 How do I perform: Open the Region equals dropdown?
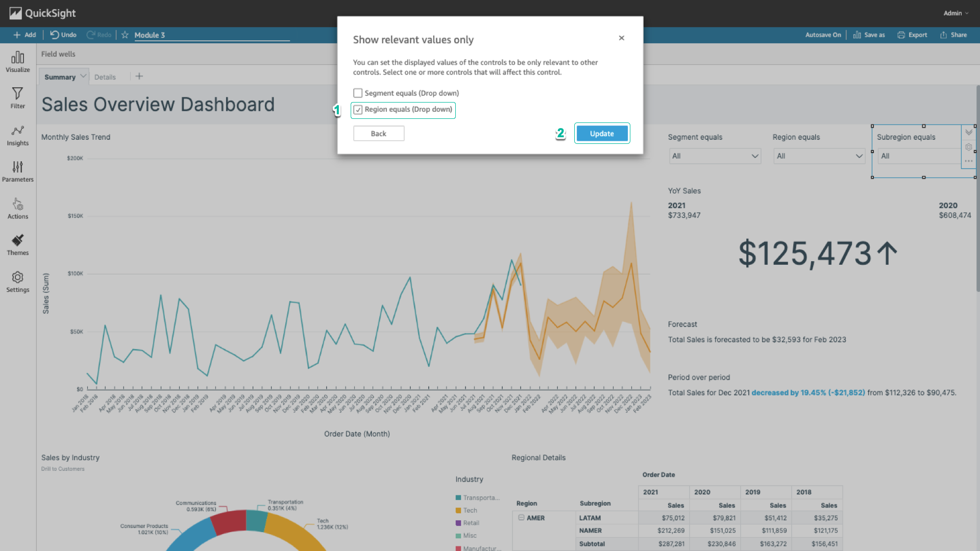point(819,156)
